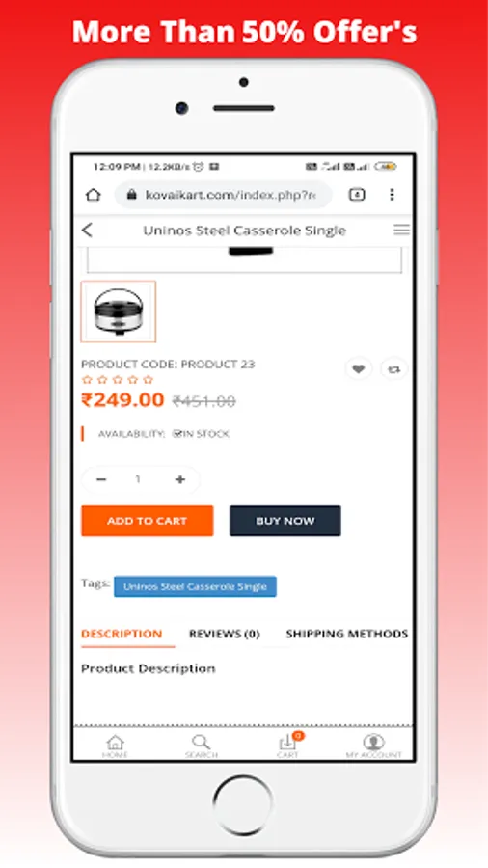Click the Add to Cart button
This screenshot has width=488, height=868.
tap(148, 521)
